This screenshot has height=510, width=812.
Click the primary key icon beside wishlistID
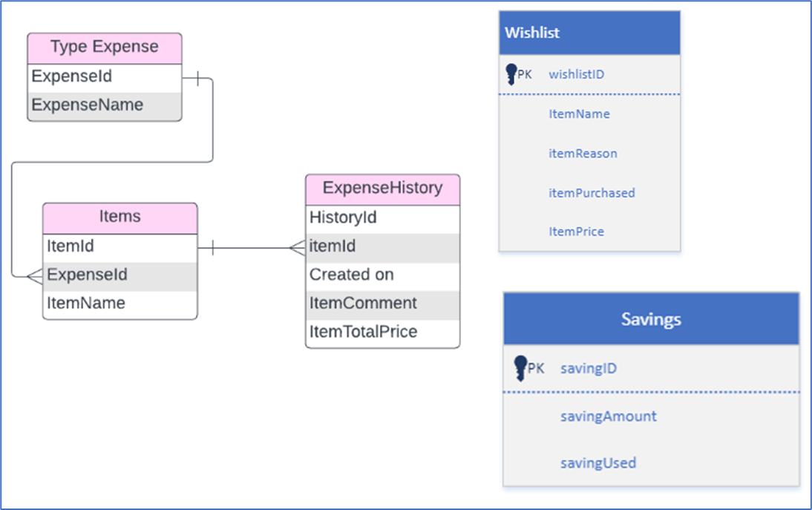click(x=511, y=74)
